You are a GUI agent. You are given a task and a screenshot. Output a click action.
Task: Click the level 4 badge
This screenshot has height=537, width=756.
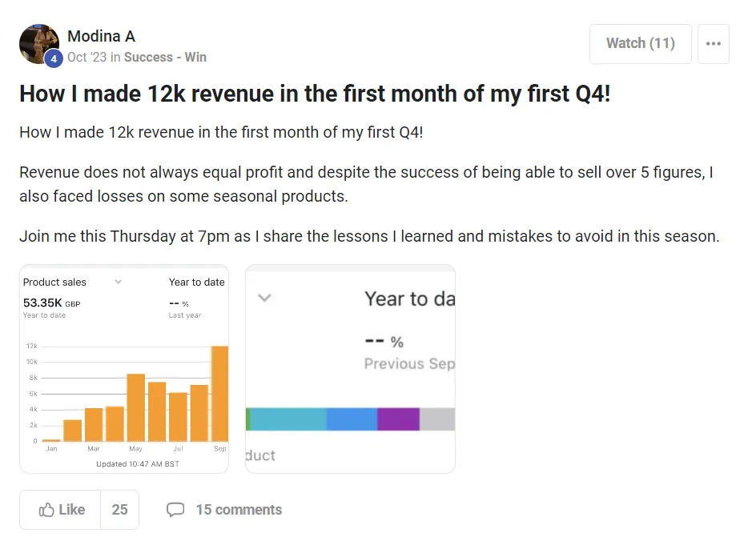pos(54,58)
